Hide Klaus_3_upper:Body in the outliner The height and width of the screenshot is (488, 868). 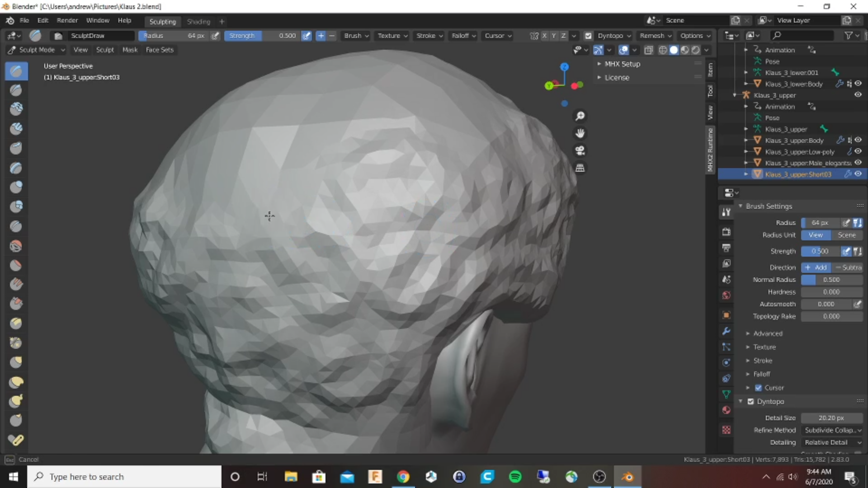(858, 140)
